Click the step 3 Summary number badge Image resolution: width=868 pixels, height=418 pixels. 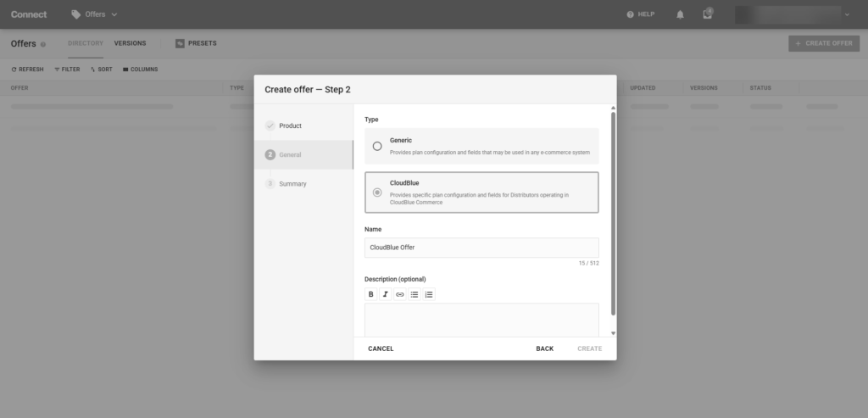click(270, 184)
